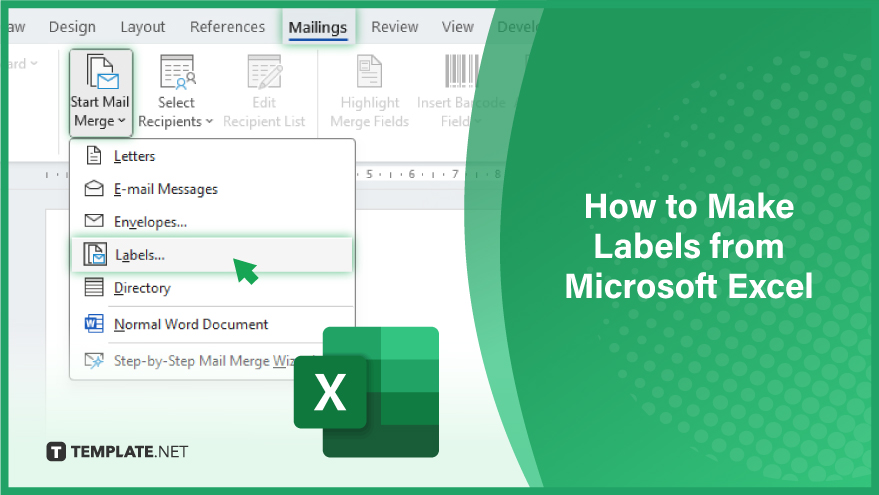Choose E-mail Messages in the menu
Image resolution: width=879 pixels, height=495 pixels.
point(212,189)
